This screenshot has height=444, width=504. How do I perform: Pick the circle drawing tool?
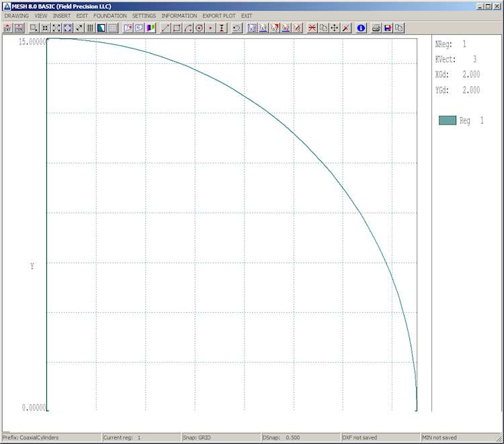199,28
